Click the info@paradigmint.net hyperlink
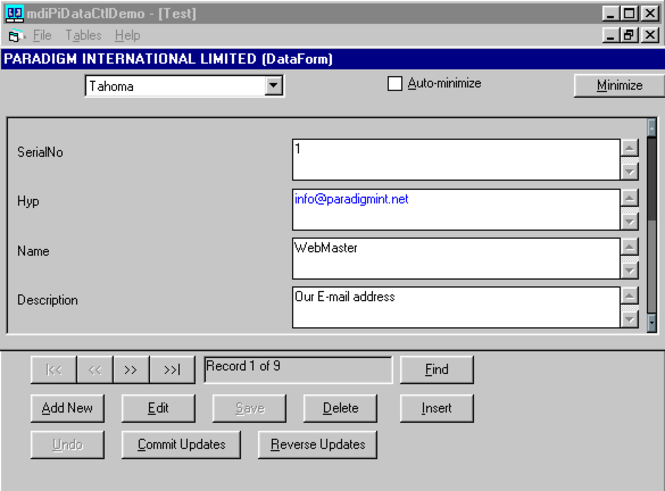Screen dimensions: 665x491 (x=351, y=199)
